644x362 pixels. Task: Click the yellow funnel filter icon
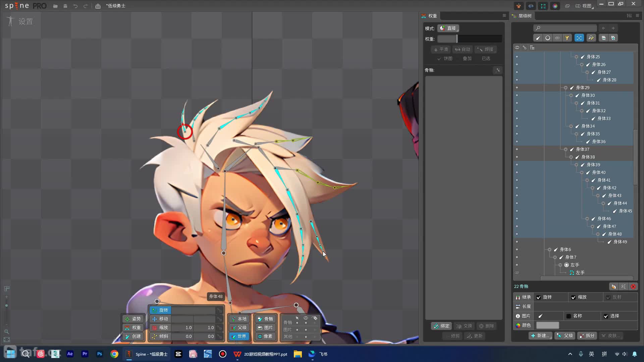tap(567, 38)
